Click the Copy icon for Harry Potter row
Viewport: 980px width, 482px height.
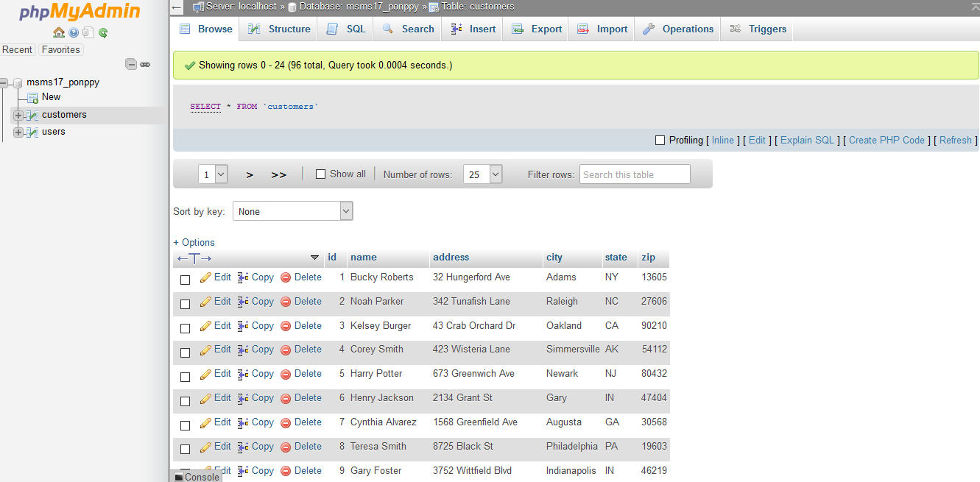(243, 374)
